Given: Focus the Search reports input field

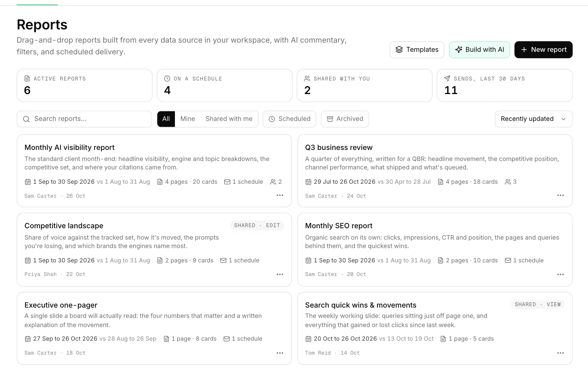Looking at the screenshot, I should [84, 119].
